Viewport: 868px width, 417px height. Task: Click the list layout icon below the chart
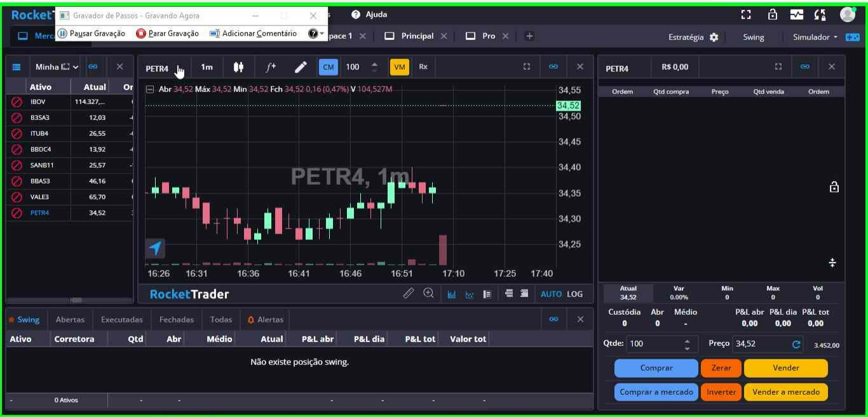[x=487, y=294]
